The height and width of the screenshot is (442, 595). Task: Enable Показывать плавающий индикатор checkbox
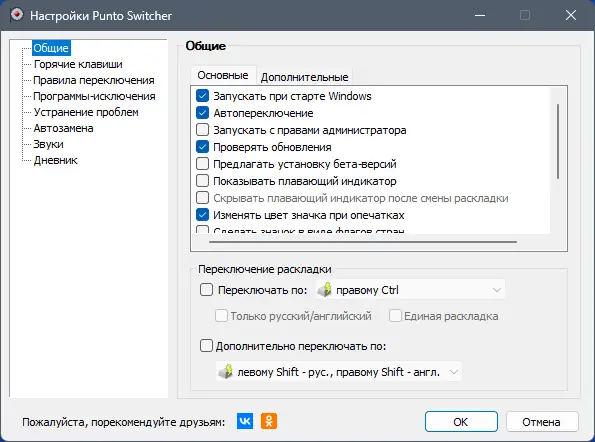pyautogui.click(x=203, y=181)
